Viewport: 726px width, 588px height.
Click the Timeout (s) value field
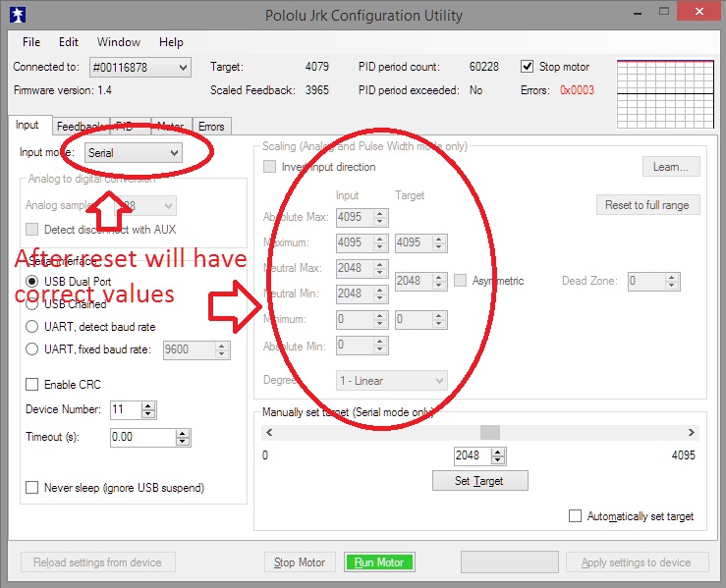tap(143, 437)
